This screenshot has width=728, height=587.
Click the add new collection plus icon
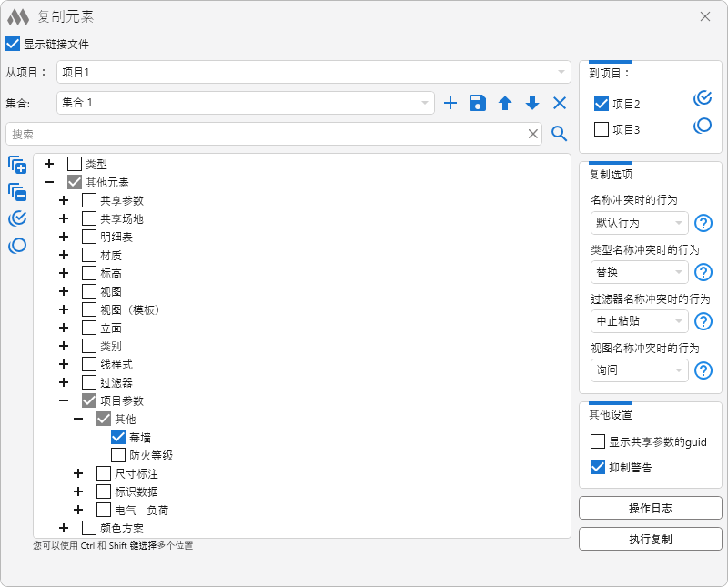(x=450, y=104)
